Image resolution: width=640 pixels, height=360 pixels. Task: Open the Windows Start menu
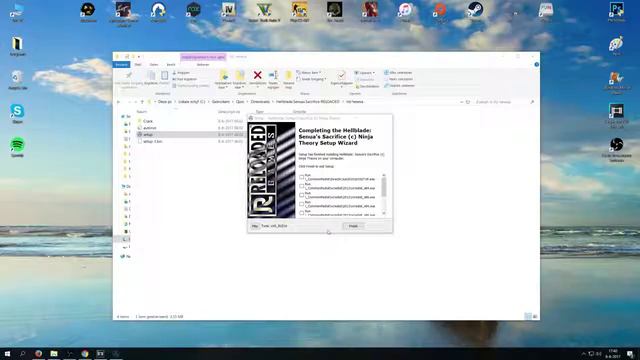click(x=7, y=353)
